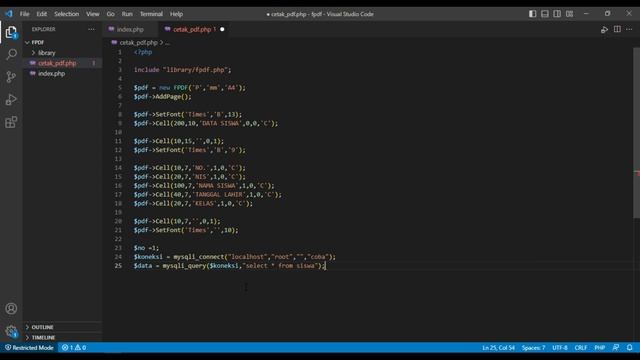Change language mode via PHP

[599, 348]
